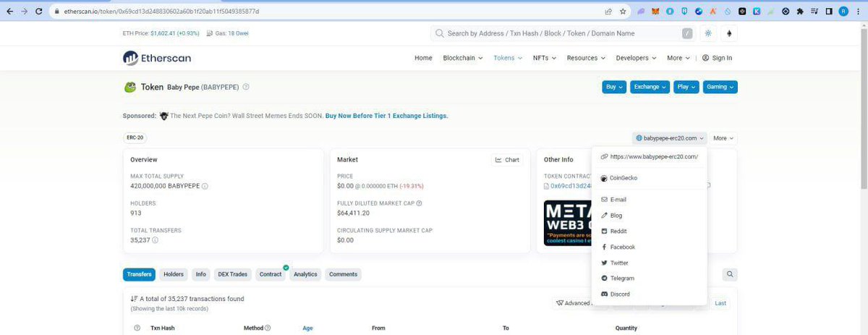Click the Last pagination button
Image resolution: width=868 pixels, height=335 pixels.
[720, 303]
